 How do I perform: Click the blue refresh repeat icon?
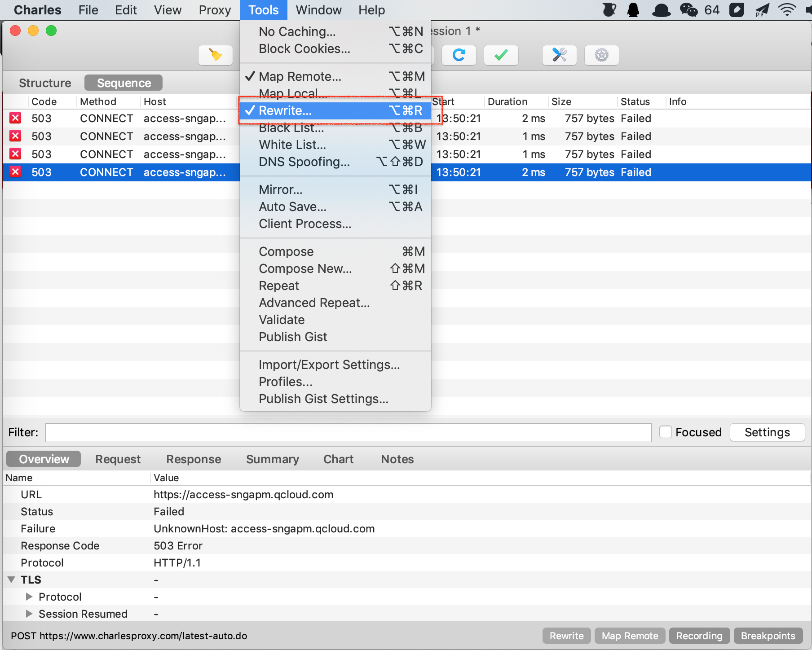pos(459,55)
